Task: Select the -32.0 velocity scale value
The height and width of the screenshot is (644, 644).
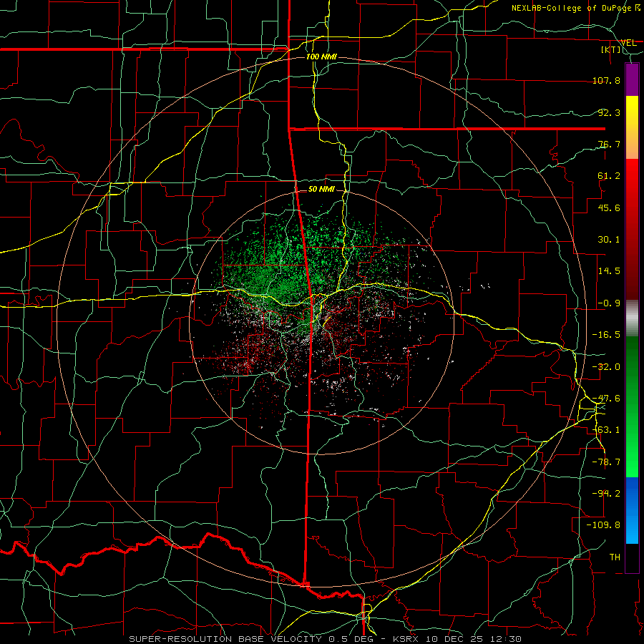Action: pyautogui.click(x=606, y=367)
